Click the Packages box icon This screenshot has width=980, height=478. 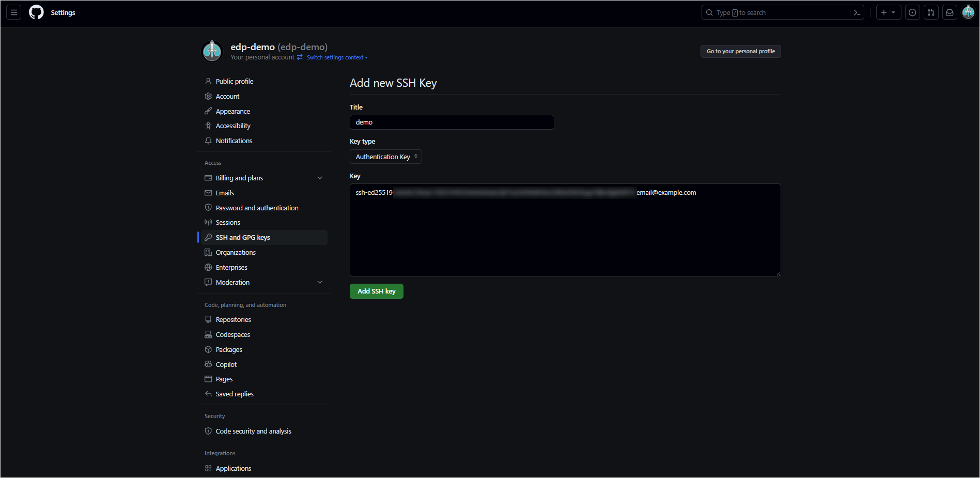[x=208, y=349]
